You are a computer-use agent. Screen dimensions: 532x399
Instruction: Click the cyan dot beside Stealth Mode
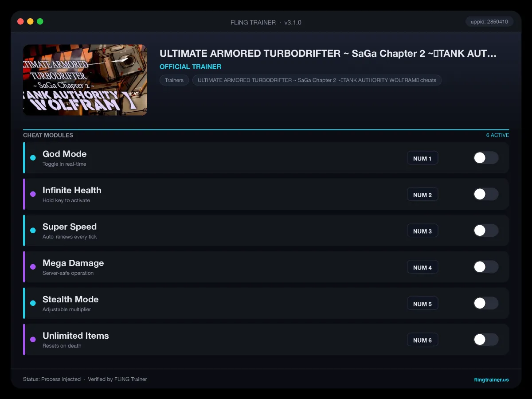pos(33,303)
